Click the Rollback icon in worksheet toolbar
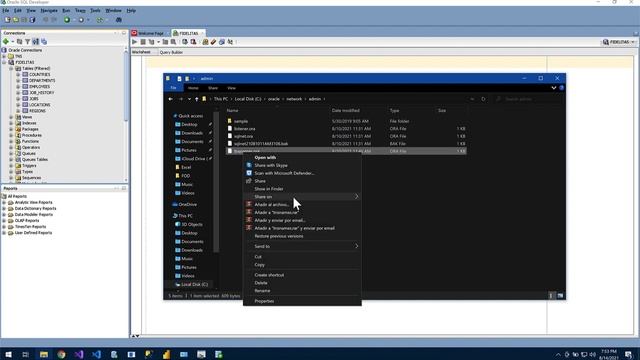 pos(193,42)
